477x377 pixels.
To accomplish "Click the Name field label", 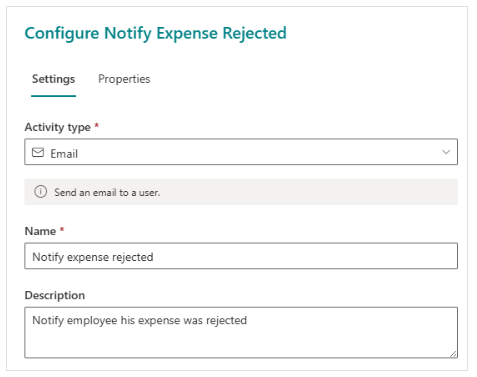I will pos(40,231).
